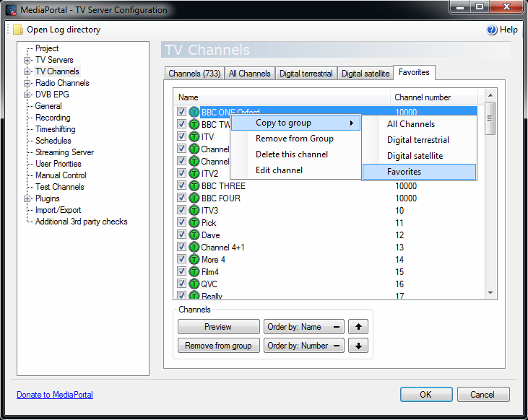Click the Cancel button

coord(483,395)
